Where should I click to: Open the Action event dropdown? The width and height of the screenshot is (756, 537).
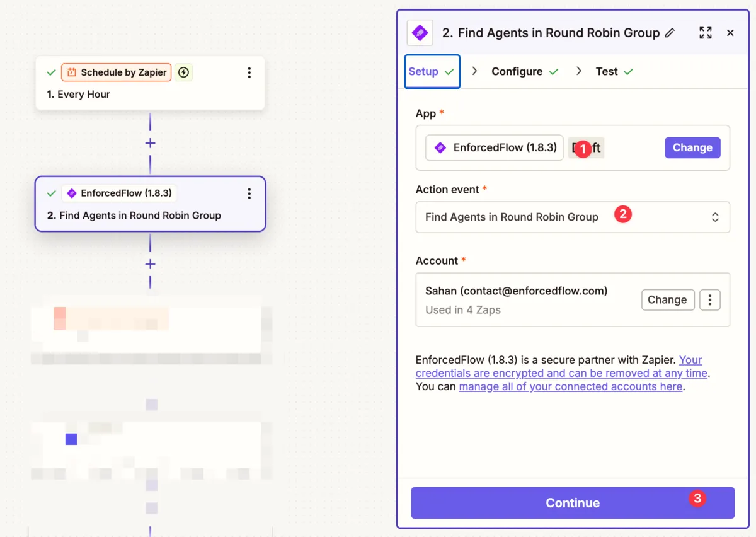[x=572, y=217]
